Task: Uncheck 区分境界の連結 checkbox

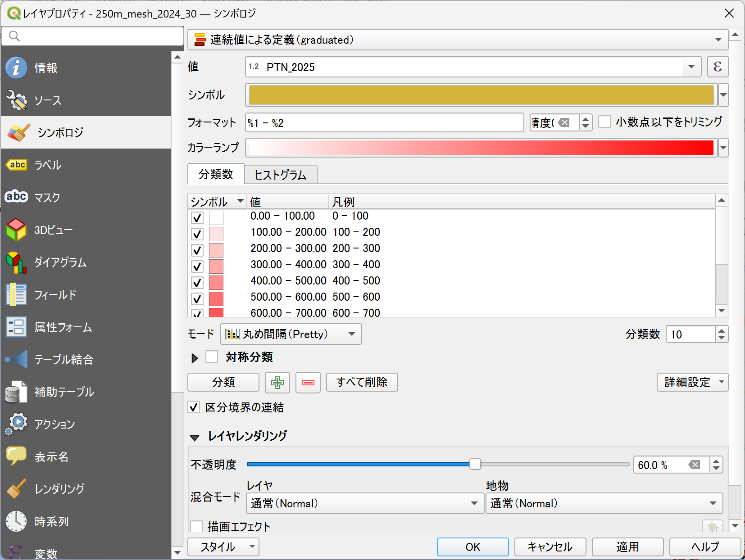Action: (194, 407)
